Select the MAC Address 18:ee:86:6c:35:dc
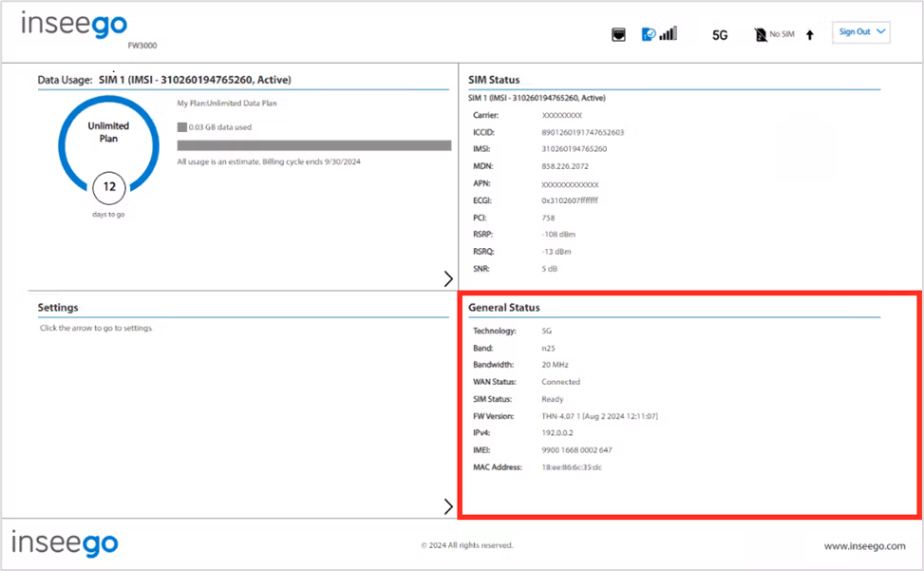 572,467
